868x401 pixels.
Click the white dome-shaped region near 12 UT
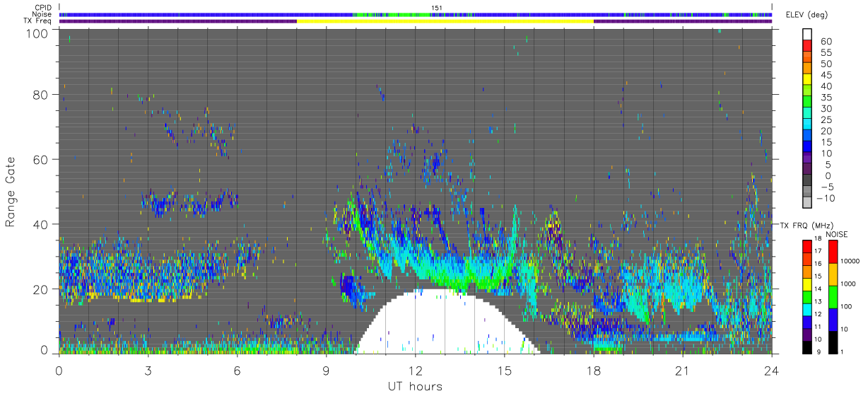(x=445, y=322)
